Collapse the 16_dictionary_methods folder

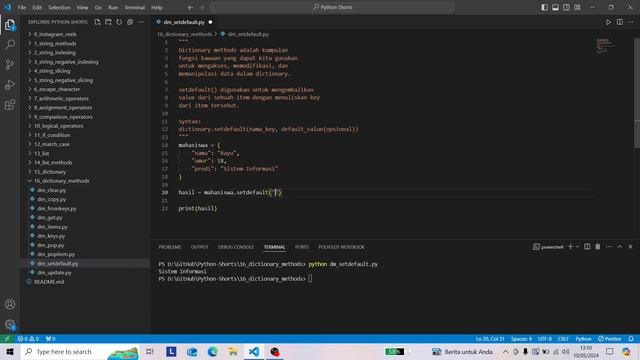coord(85,181)
